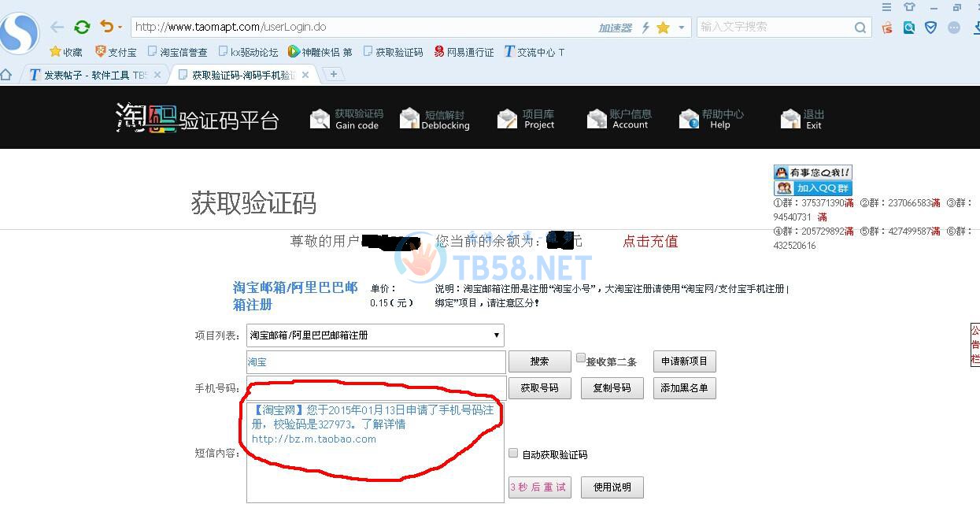Reload the page with the green refresh icon

(82, 27)
